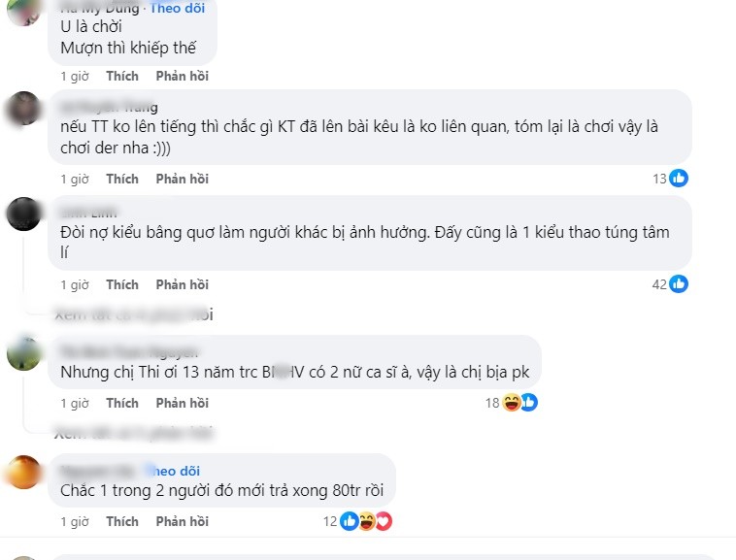Expand replies under the 'Nhưng chị Thi ơi' comment

[x=136, y=432]
